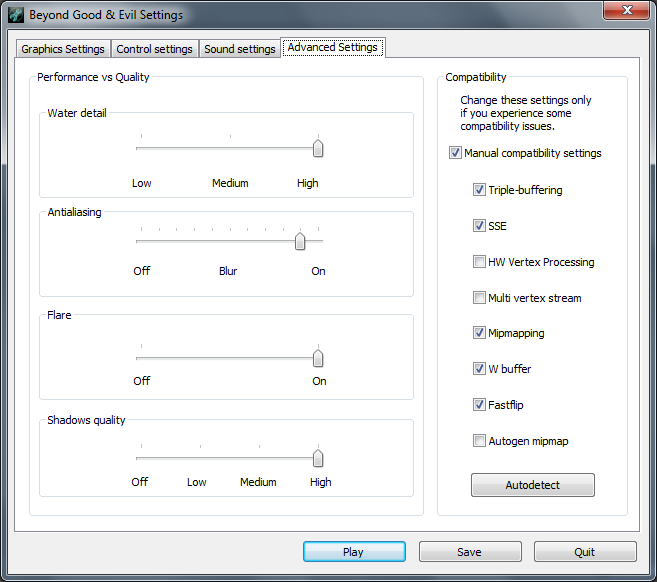The image size is (657, 582).
Task: Click the 'Compatibility' group heading
Action: [476, 77]
